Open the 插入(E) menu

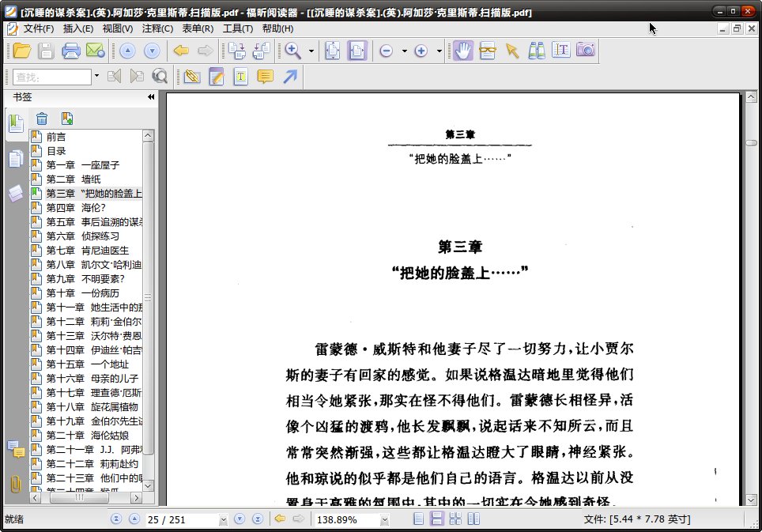pyautogui.click(x=78, y=28)
